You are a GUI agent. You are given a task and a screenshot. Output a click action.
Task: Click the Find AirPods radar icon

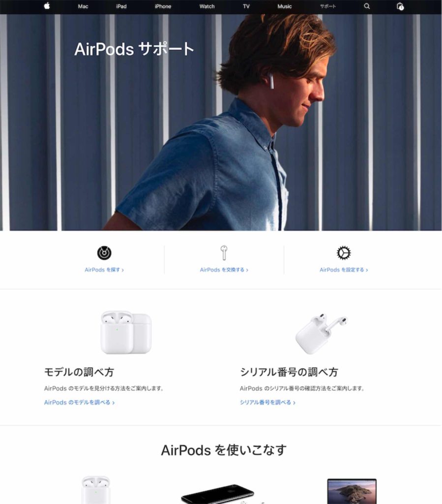[x=104, y=253]
